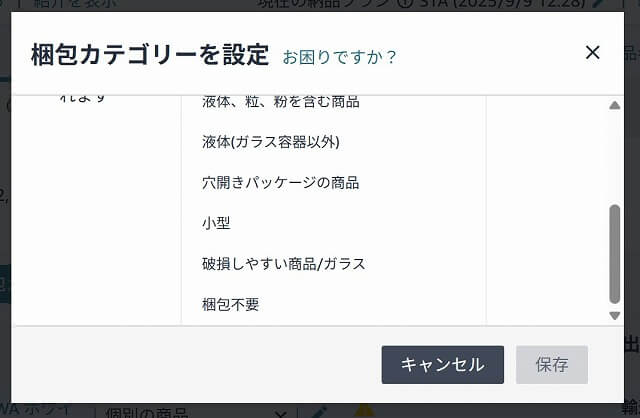This screenshot has width=640, height=418.
Task: Select 液体、粒、粉を含む商品 category
Action: click(x=280, y=102)
